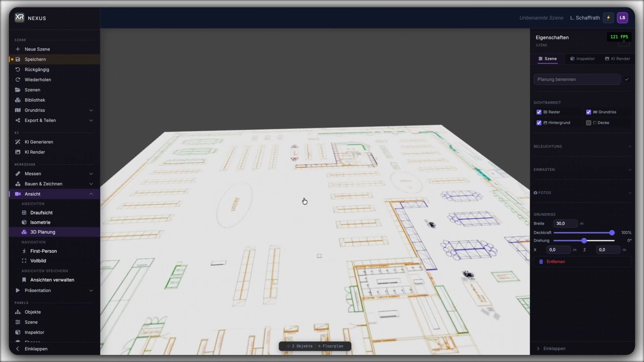Click the First-Person walking icon

pos(24,251)
